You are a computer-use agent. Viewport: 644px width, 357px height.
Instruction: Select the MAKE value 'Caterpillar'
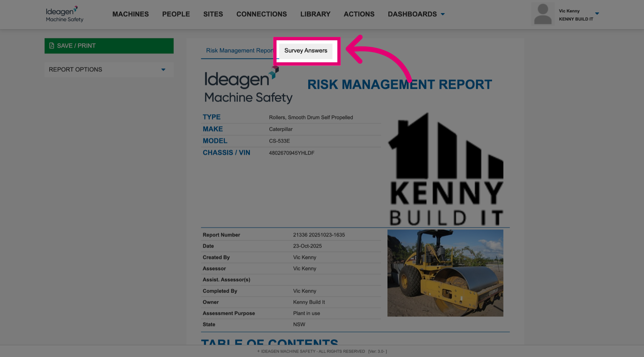(281, 129)
